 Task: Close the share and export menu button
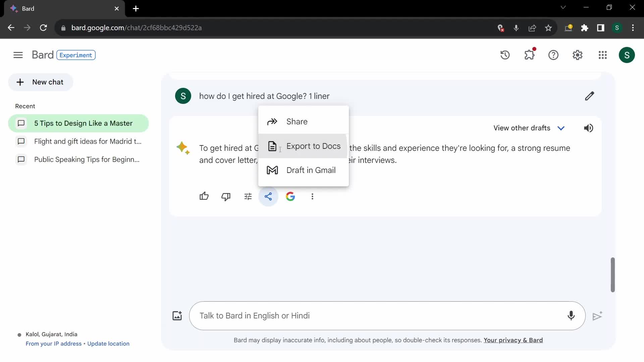click(x=268, y=196)
